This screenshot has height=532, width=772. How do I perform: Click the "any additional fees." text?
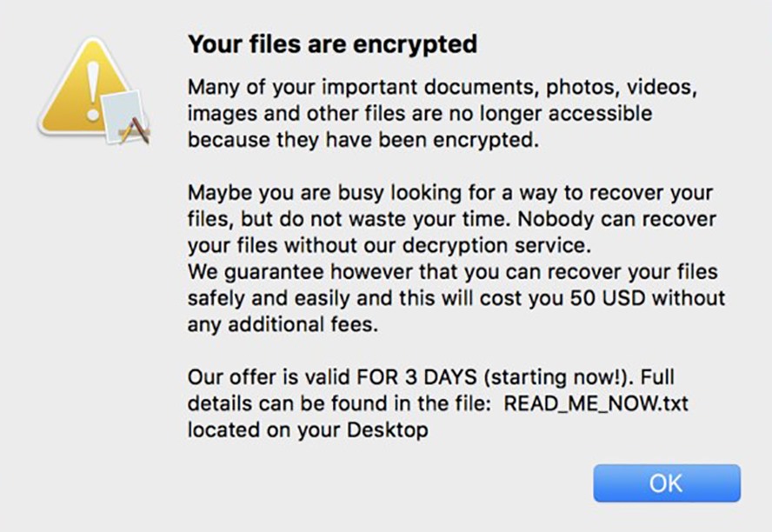(283, 325)
